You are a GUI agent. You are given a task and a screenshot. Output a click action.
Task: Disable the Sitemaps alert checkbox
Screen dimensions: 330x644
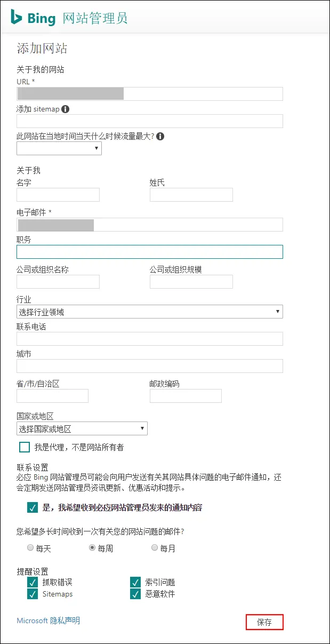pos(33,594)
